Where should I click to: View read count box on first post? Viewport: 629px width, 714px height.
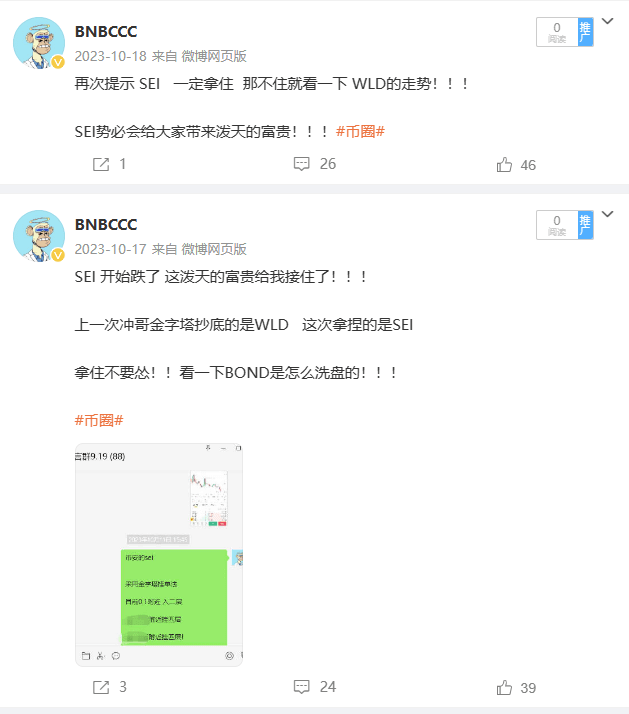[557, 32]
